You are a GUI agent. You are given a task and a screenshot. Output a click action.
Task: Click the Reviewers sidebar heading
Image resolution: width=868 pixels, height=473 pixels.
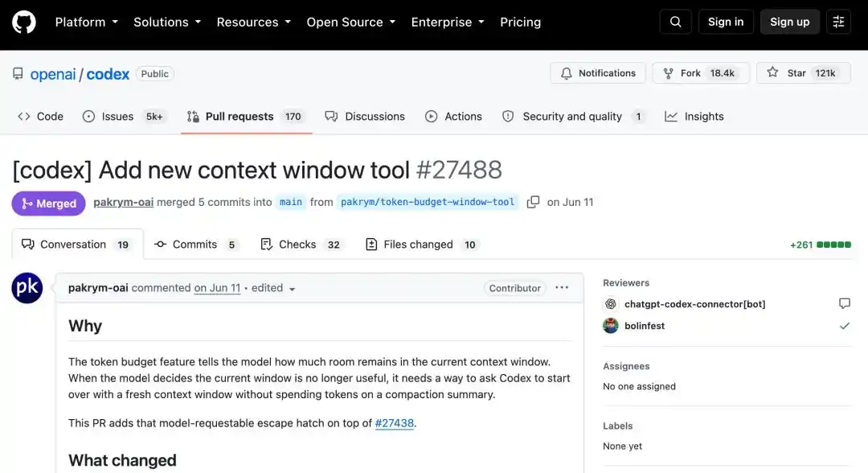626,282
